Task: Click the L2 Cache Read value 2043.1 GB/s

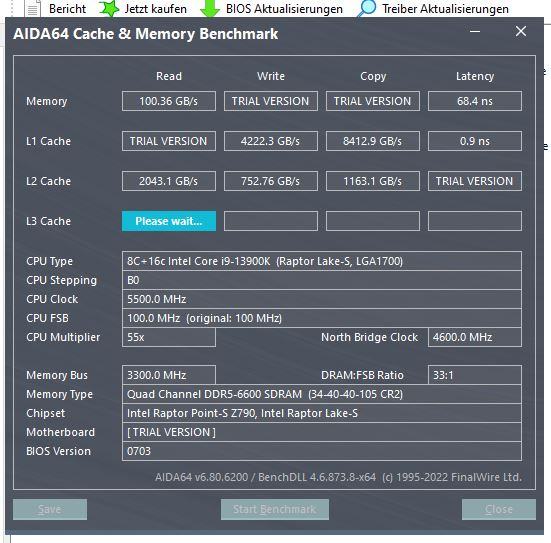Action: [169, 181]
